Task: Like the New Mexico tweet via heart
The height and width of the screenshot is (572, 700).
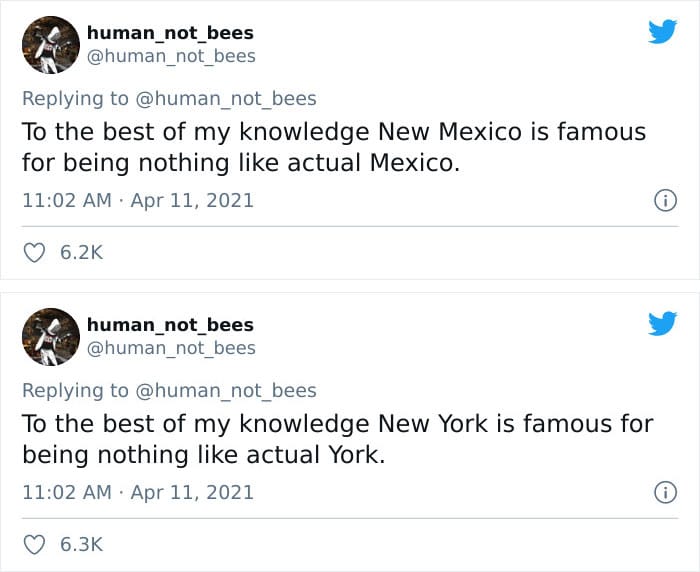Action: click(x=36, y=253)
